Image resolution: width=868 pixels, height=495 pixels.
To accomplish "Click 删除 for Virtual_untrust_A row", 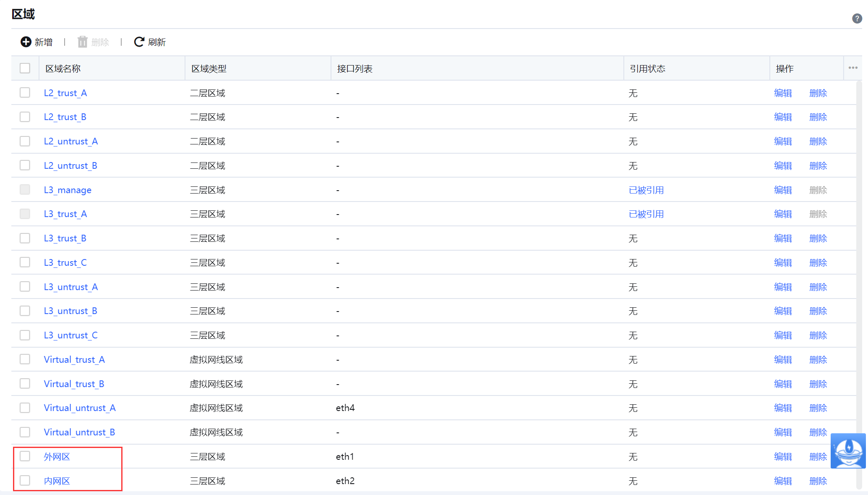I will (818, 408).
